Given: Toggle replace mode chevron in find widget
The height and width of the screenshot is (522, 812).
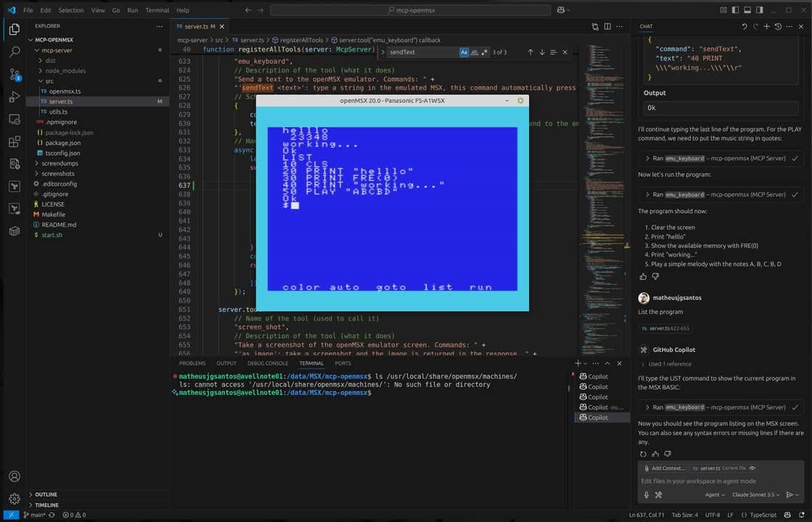Looking at the screenshot, I should point(382,52).
